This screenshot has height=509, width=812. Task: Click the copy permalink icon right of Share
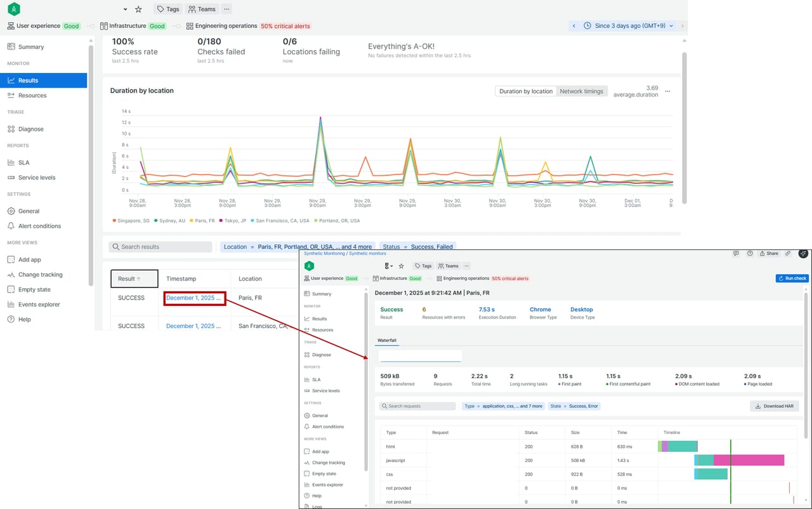(x=788, y=253)
